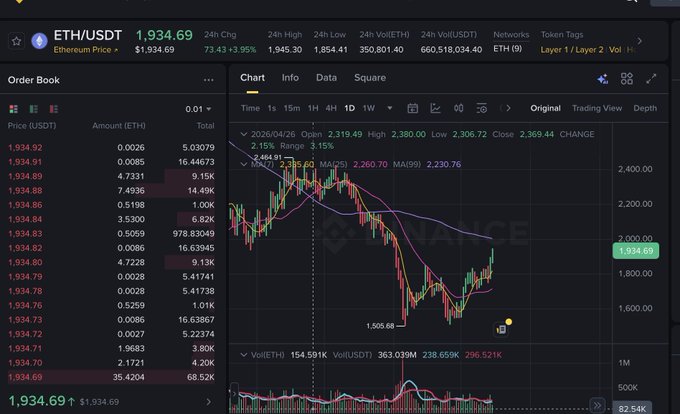Screen dimensions: 680x414
Task: Click the ask price 1,934.71 row
Action: tap(111, 349)
